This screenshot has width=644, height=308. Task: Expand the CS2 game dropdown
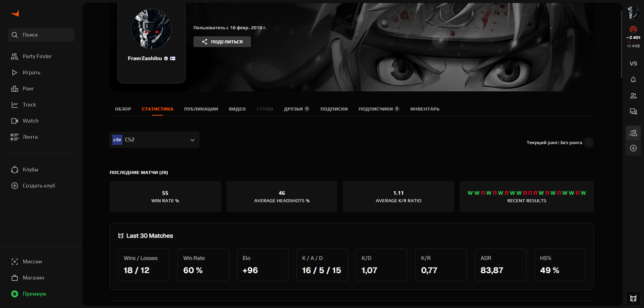point(154,140)
